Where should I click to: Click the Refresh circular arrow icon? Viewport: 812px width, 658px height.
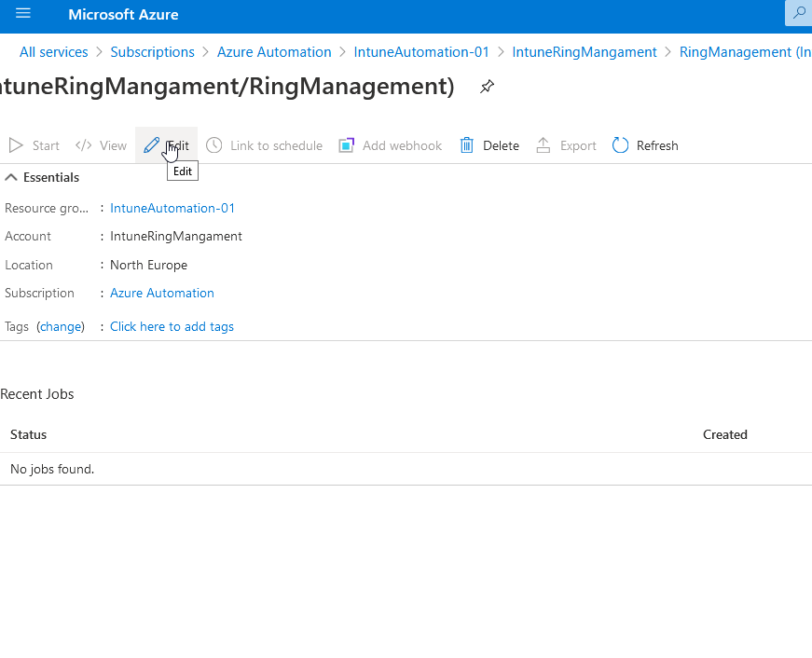(620, 145)
